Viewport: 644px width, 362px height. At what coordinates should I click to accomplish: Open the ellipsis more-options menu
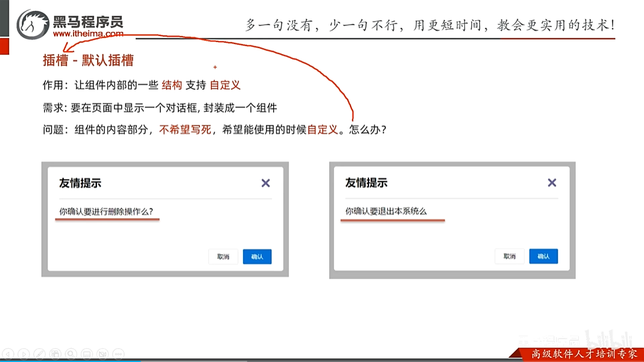point(118,354)
